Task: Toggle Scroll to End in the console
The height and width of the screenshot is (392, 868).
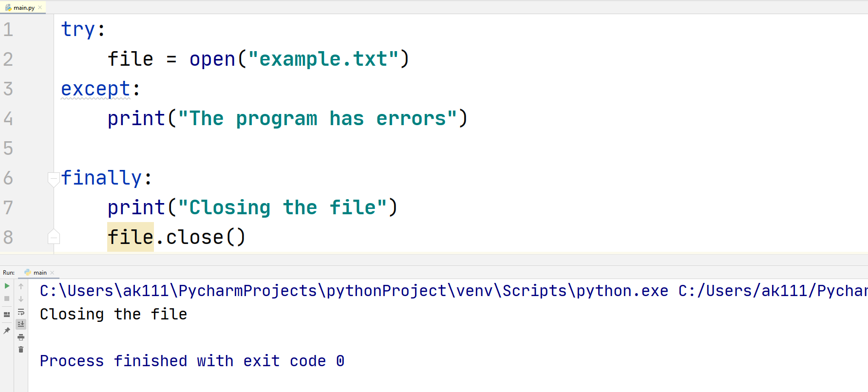Action: click(x=21, y=324)
